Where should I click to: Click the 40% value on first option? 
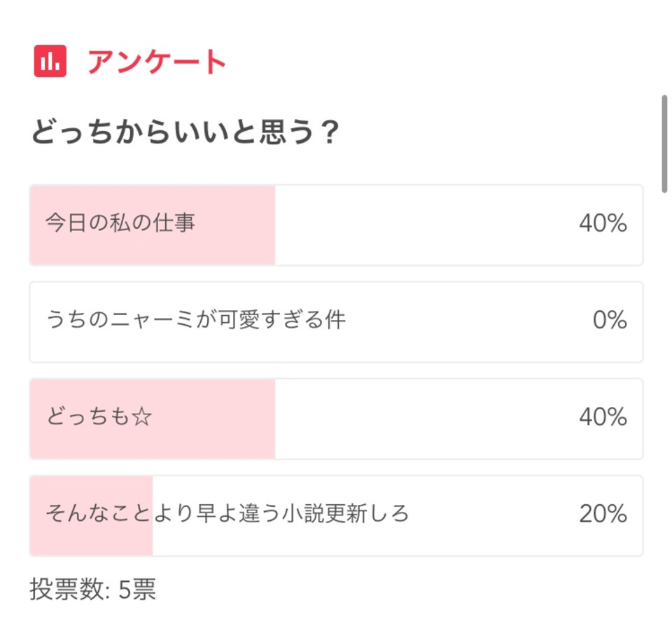603,223
